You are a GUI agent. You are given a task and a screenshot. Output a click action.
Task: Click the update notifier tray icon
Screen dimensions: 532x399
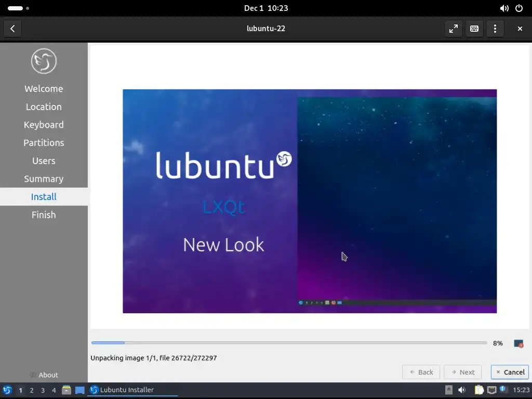click(503, 390)
